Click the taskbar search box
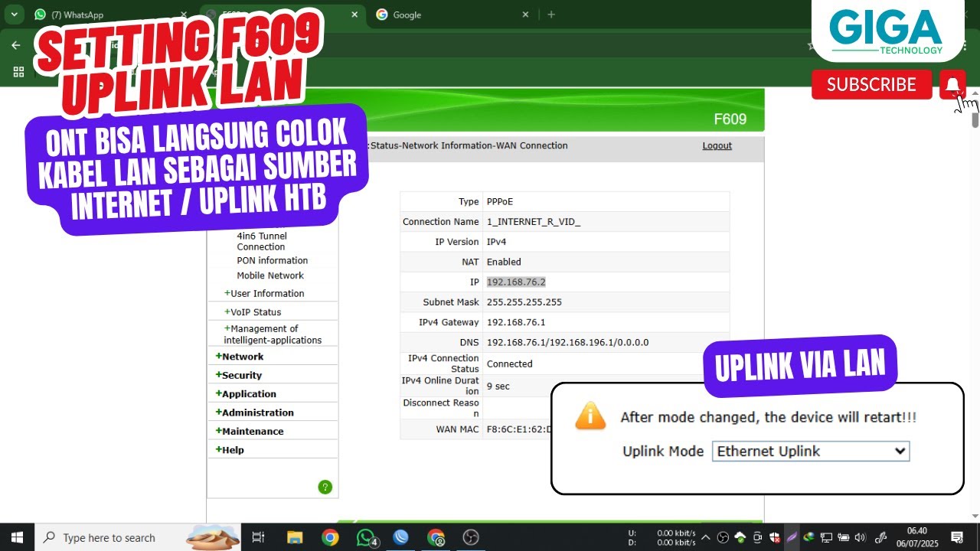This screenshot has width=980, height=551. click(x=138, y=537)
